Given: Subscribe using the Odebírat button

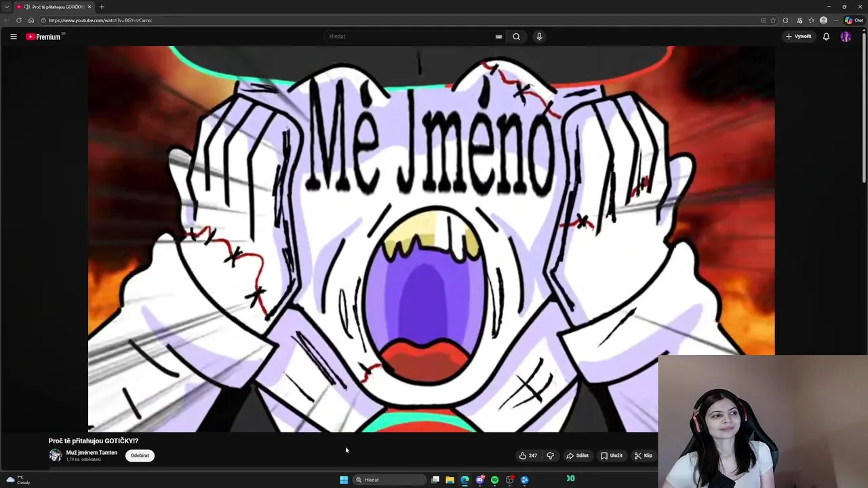Looking at the screenshot, I should (140, 455).
